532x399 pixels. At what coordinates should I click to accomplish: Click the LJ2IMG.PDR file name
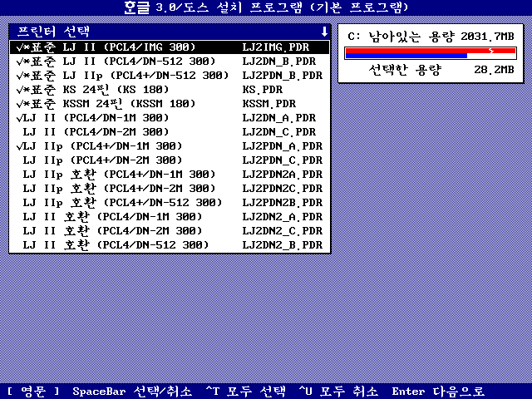click(275, 47)
